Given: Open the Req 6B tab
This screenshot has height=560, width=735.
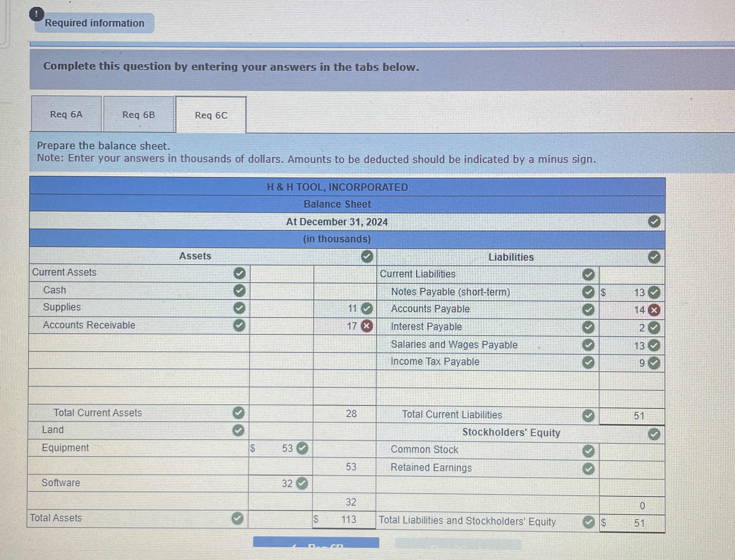Looking at the screenshot, I should [x=138, y=115].
